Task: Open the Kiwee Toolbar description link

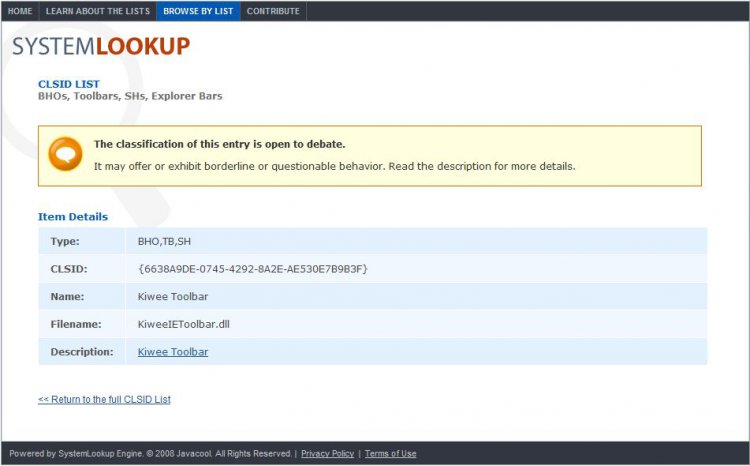Action: [173, 352]
